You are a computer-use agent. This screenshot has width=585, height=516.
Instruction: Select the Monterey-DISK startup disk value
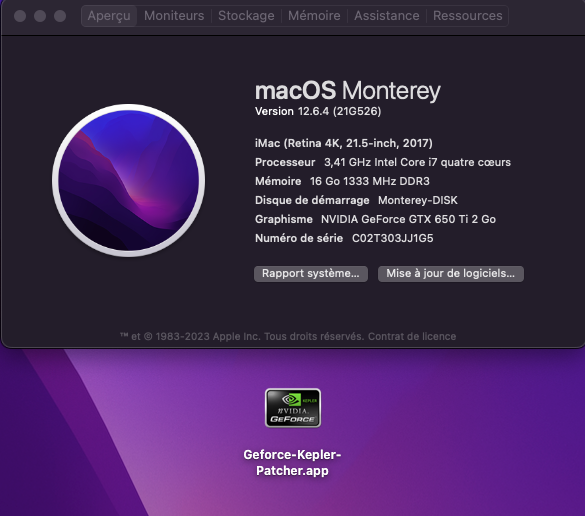click(417, 200)
